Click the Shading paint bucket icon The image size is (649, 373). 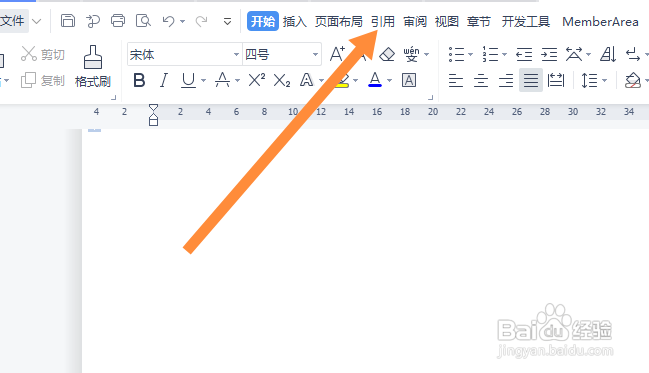click(x=632, y=80)
